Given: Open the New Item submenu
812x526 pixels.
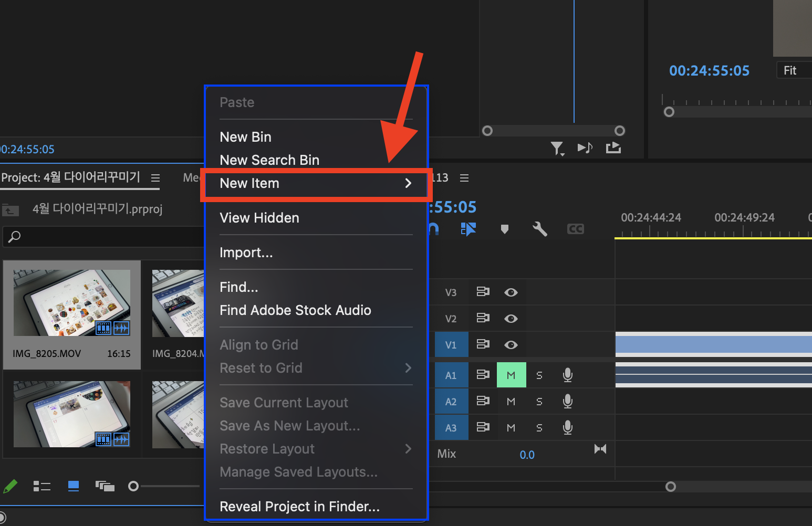Looking at the screenshot, I should [316, 184].
